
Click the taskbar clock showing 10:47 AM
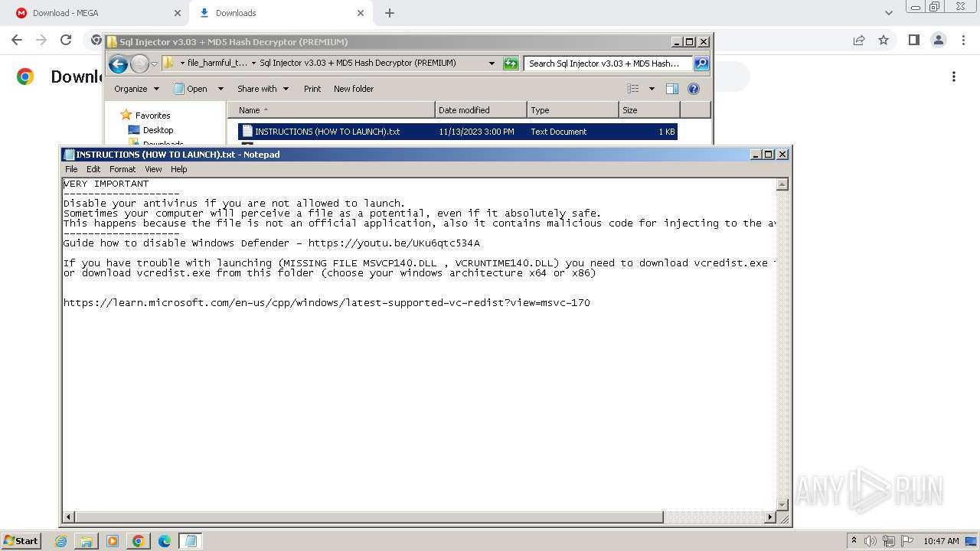tap(941, 541)
